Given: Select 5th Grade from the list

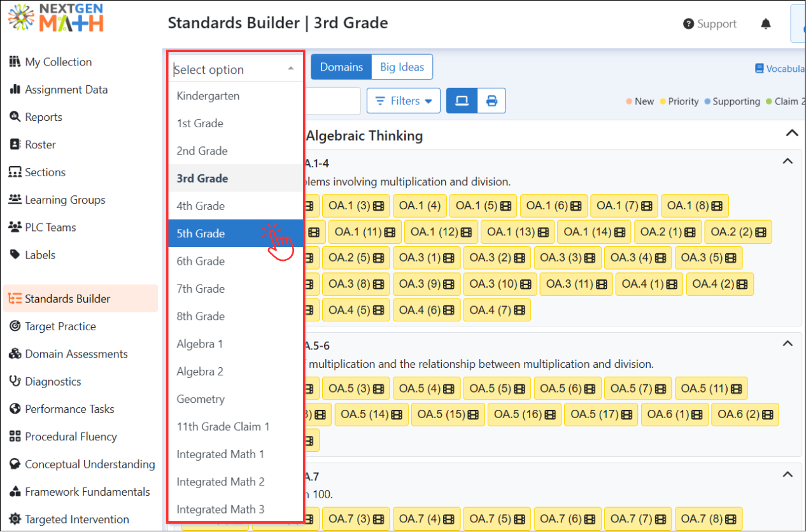Looking at the screenshot, I should click(x=236, y=234).
